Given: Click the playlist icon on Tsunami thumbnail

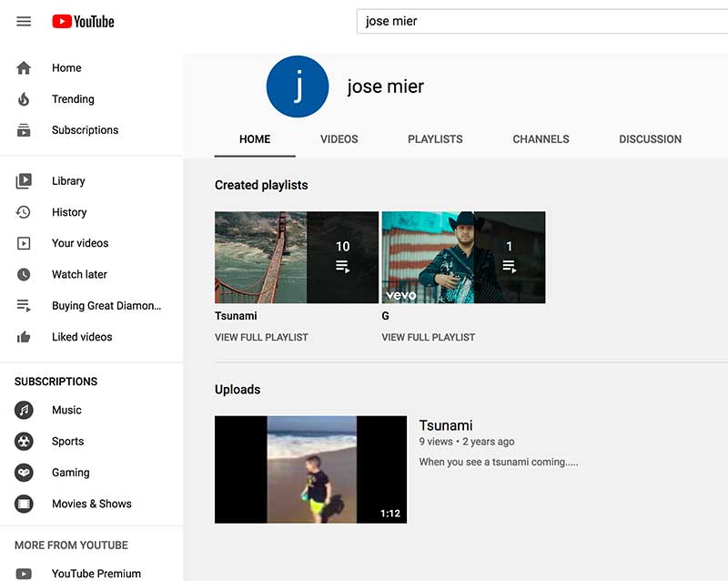Looking at the screenshot, I should coord(343,266).
